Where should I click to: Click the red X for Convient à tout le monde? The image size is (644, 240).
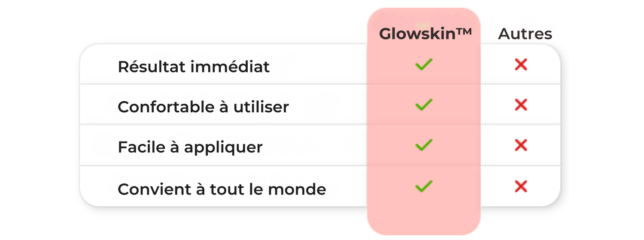click(x=521, y=186)
